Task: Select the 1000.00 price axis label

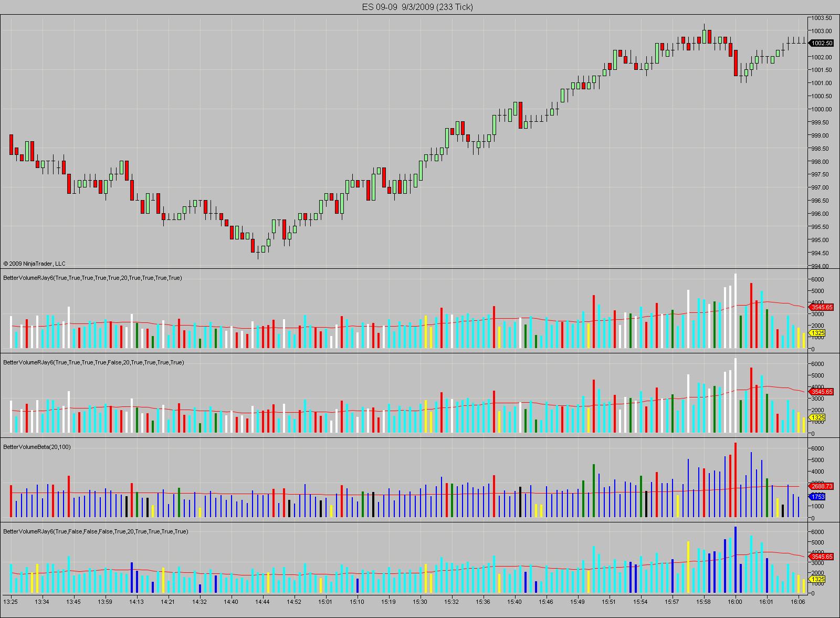Action: click(x=822, y=109)
